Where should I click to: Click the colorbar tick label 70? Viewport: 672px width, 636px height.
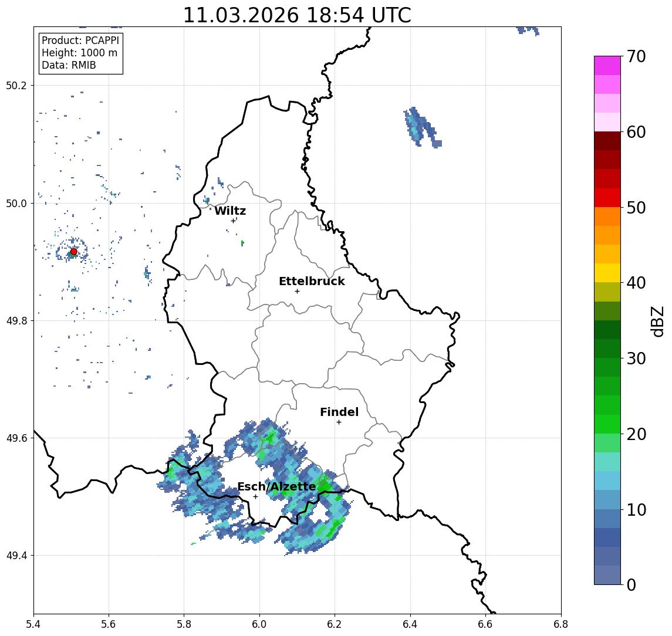point(636,56)
